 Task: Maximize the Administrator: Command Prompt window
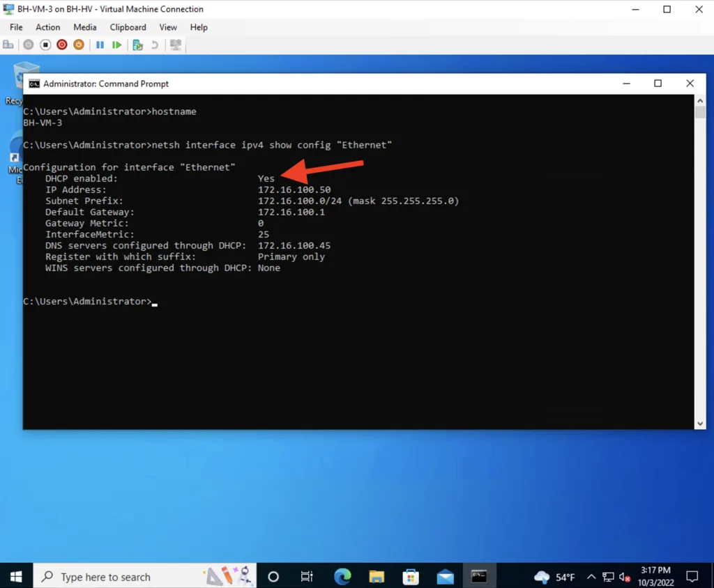pyautogui.click(x=658, y=84)
